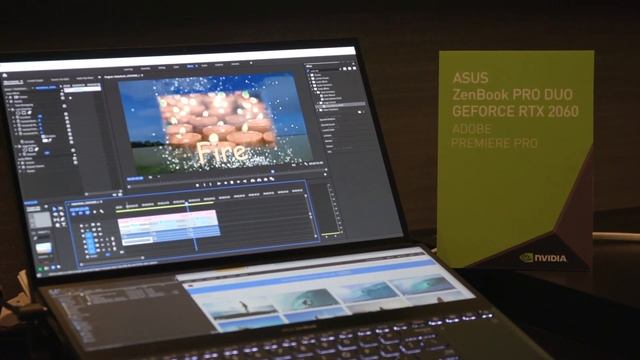This screenshot has height=360, width=640.
Task: Click Export Frame camera icon
Action: [266, 180]
